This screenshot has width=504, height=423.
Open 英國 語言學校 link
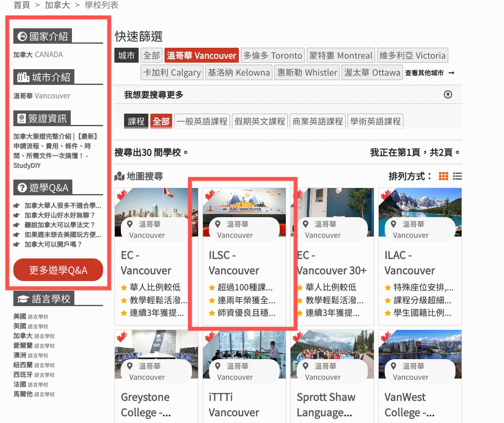(31, 326)
